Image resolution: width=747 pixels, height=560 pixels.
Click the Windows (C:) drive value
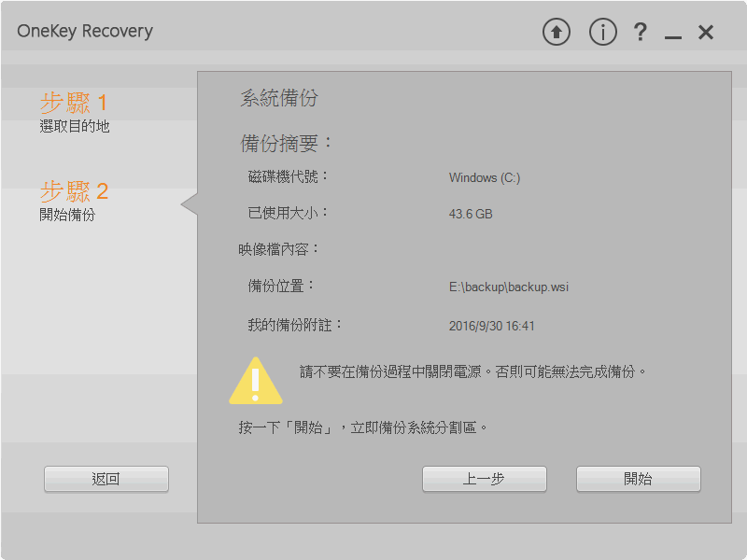(x=485, y=177)
